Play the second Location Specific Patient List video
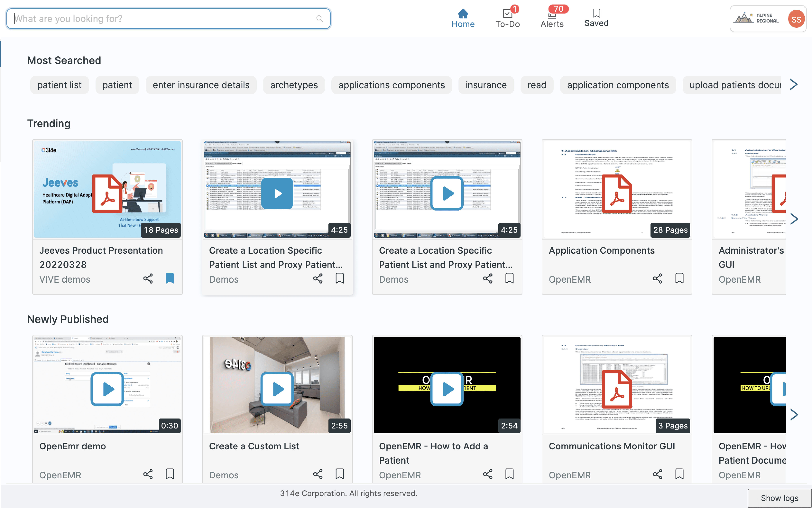Screen dimensions: 812x508 (447, 193)
